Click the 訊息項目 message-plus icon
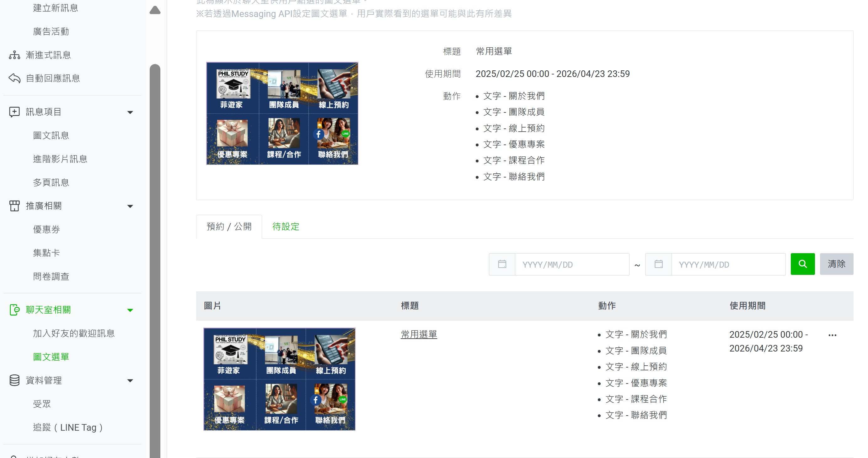 pos(14,112)
